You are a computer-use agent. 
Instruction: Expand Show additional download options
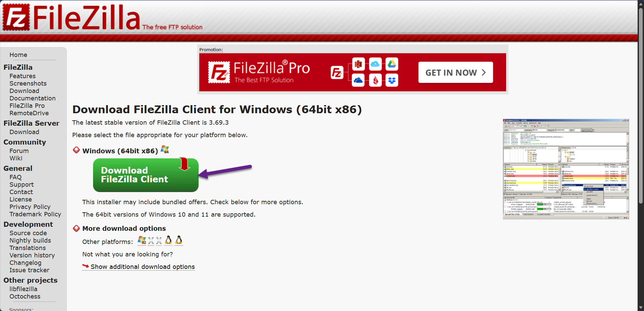[143, 267]
